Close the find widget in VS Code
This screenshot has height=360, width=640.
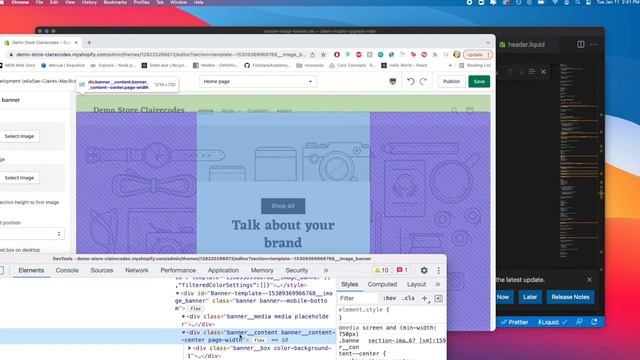[543, 71]
